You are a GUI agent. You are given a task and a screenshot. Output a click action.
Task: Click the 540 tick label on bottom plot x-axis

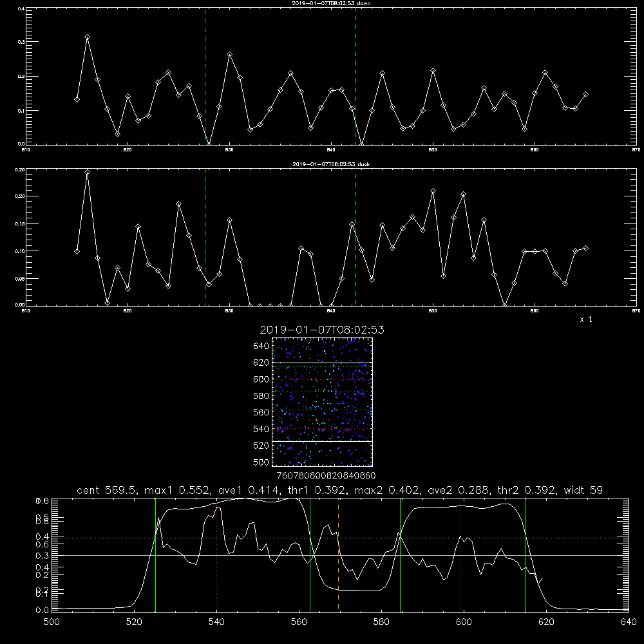(216, 622)
